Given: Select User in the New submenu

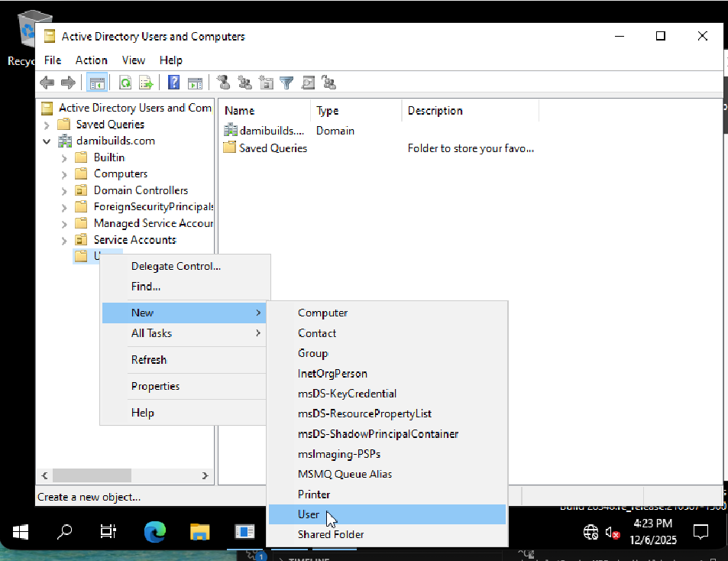Looking at the screenshot, I should 309,514.
